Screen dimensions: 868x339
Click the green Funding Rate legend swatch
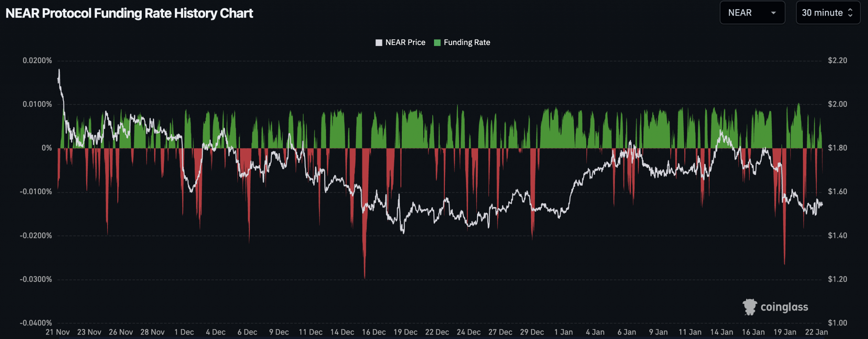[437, 43]
